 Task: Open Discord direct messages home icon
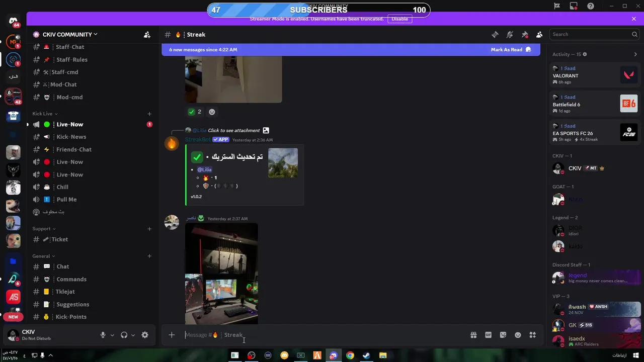pos(14,21)
